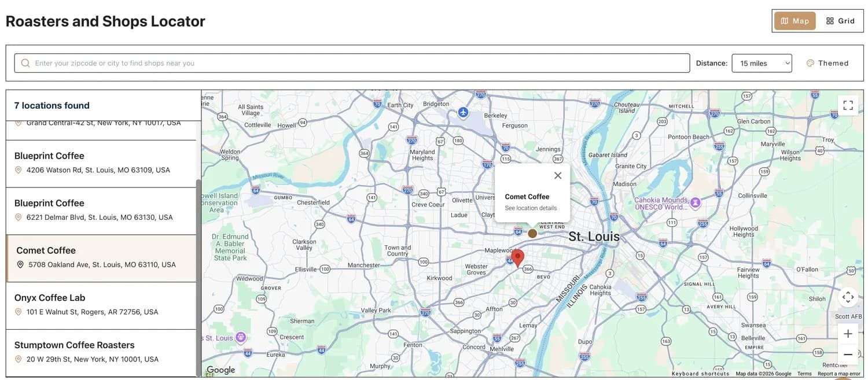This screenshot has width=868, height=380.
Task: Click the palette icon beside Themed
Action: pyautogui.click(x=810, y=63)
